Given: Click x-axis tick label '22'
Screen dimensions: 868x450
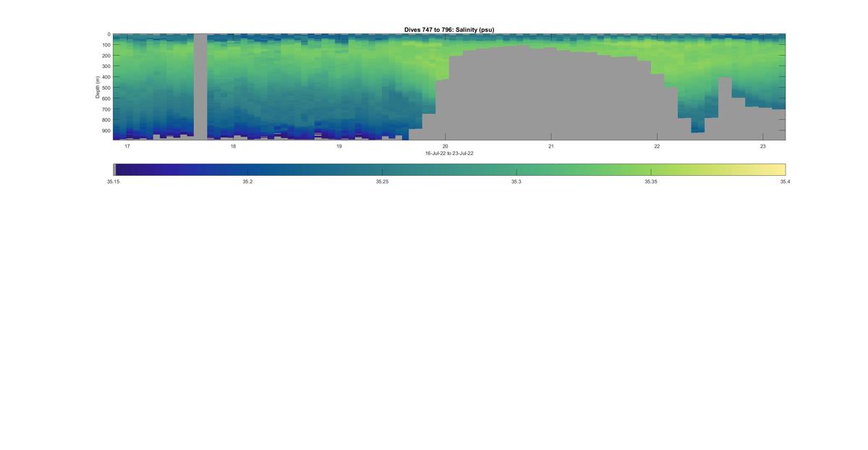Looking at the screenshot, I should pyautogui.click(x=657, y=146).
